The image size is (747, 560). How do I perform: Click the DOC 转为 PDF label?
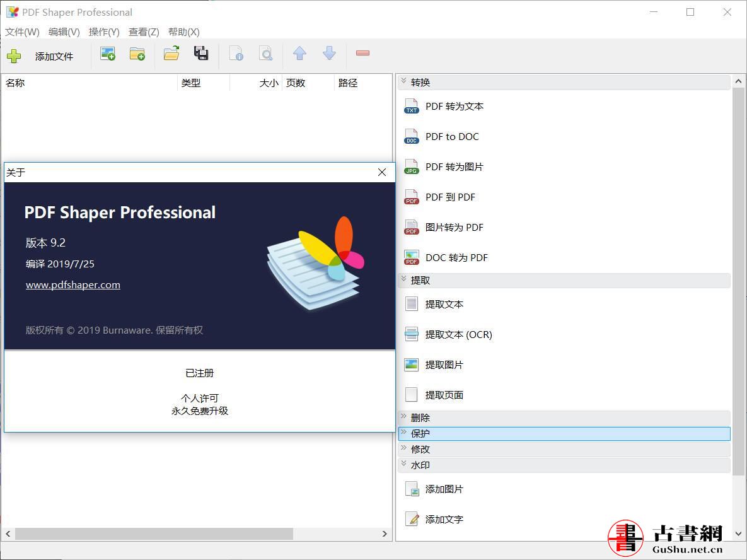click(x=457, y=258)
